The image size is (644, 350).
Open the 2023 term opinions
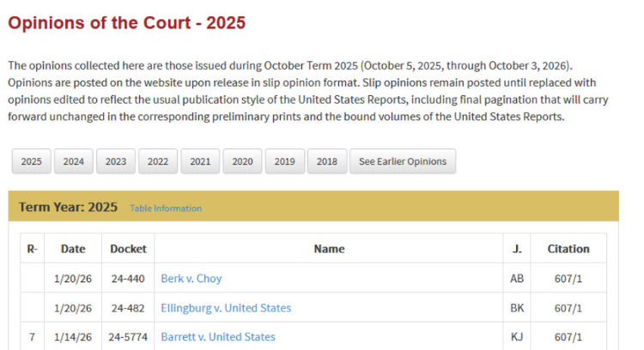(x=115, y=161)
